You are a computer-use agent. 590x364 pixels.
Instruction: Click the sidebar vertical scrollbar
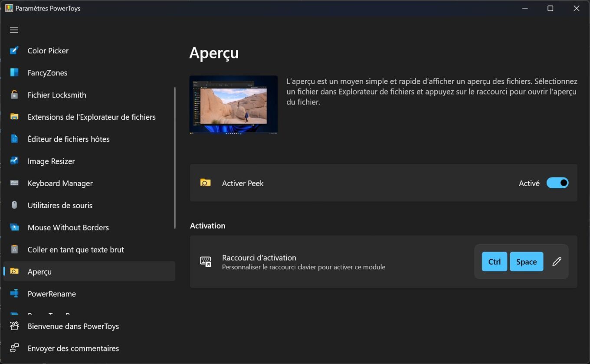175,157
